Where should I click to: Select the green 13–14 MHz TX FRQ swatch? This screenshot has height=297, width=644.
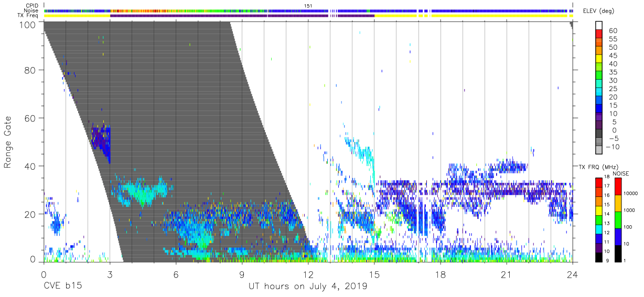(x=598, y=219)
